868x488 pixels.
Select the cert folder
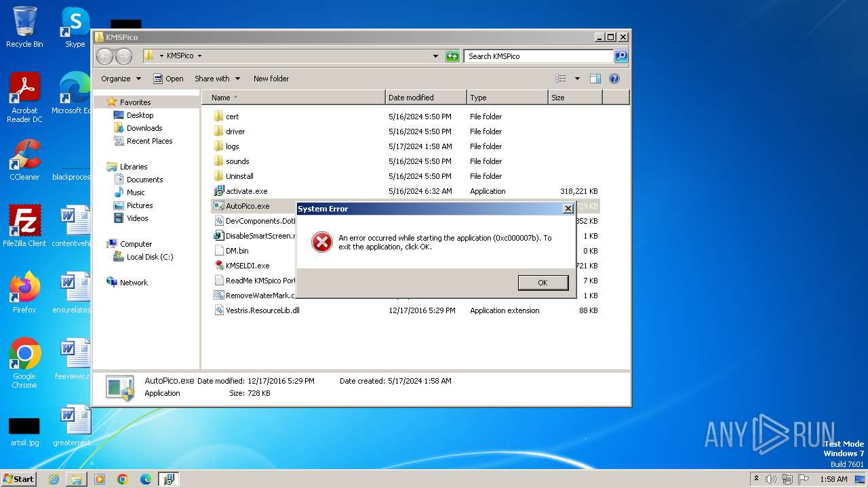pyautogui.click(x=232, y=117)
